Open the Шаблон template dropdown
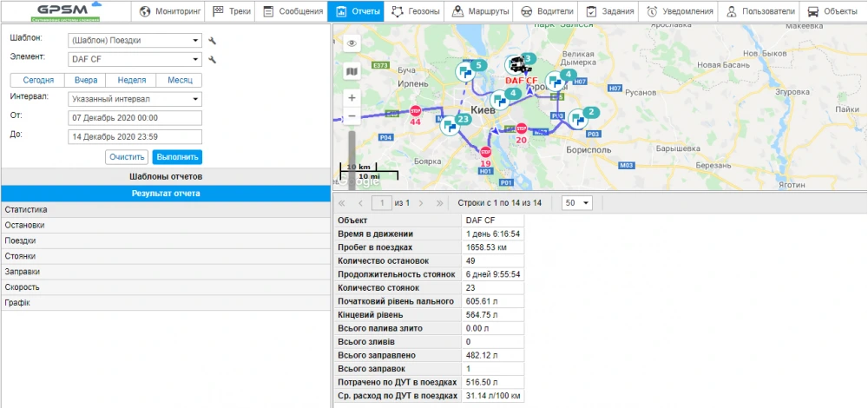 click(x=134, y=41)
